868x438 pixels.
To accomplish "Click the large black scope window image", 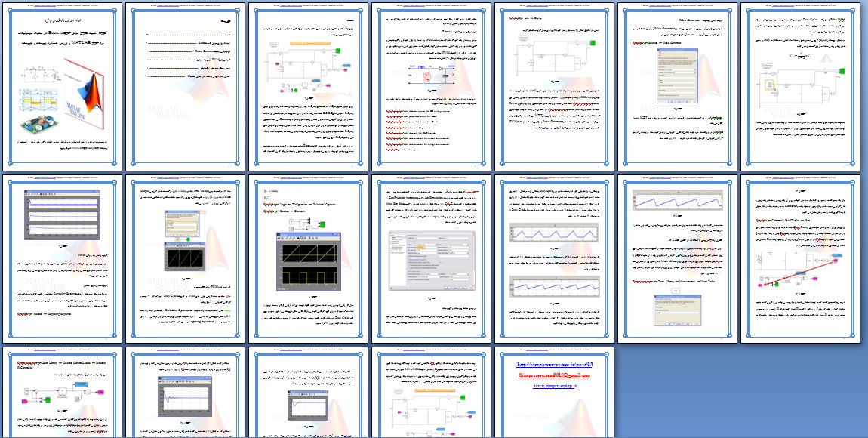I will click(x=308, y=257).
